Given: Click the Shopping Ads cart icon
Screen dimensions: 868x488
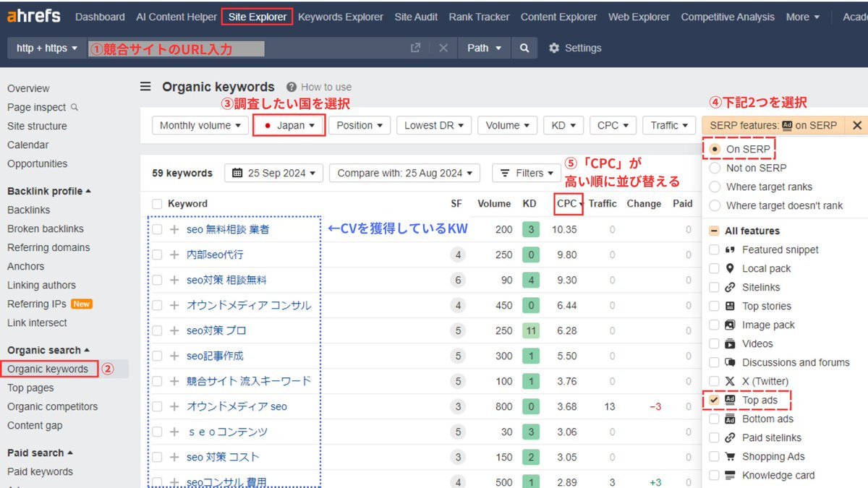Looking at the screenshot, I should [x=730, y=456].
